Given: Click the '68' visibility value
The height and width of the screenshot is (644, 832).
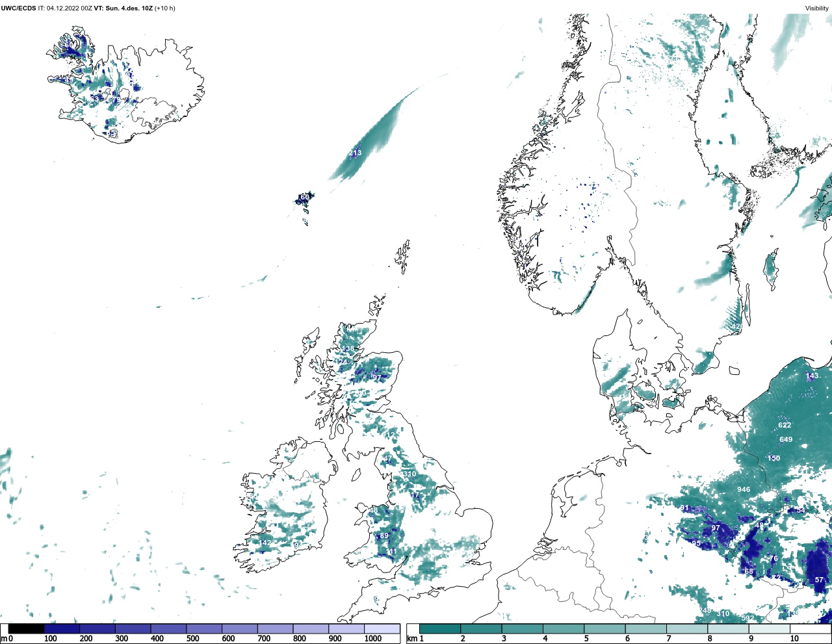Looking at the screenshot, I should click(x=749, y=571).
